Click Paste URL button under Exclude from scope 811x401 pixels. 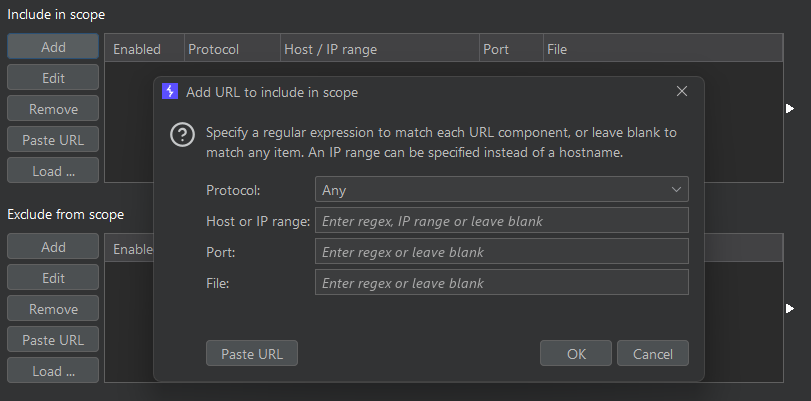point(53,339)
